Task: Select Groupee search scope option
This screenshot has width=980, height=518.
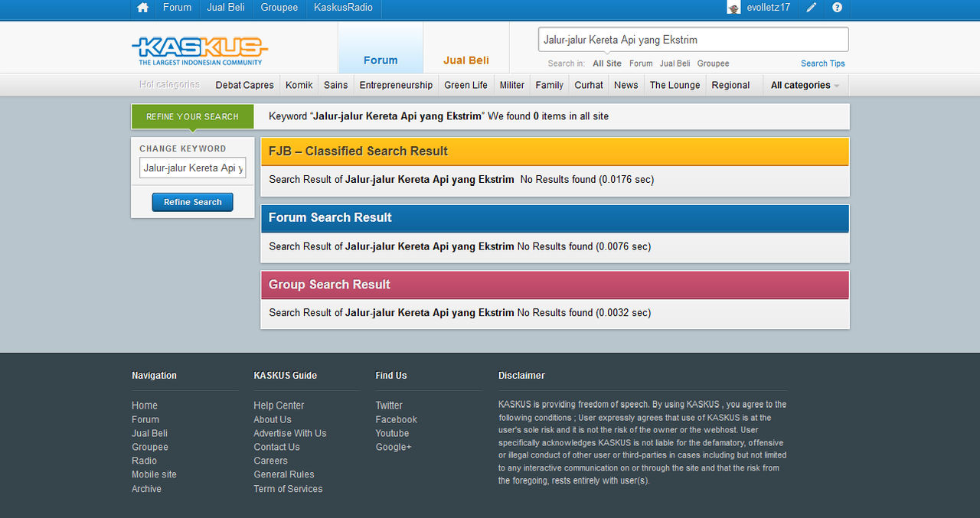Action: 713,64
